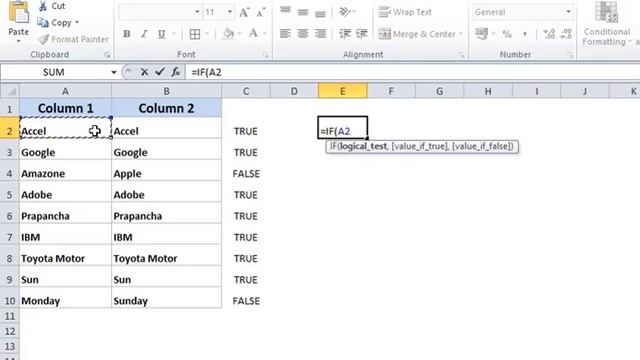640x360 pixels.
Task: Open Borders dropdown arrow
Action: pyautogui.click(x=207, y=34)
